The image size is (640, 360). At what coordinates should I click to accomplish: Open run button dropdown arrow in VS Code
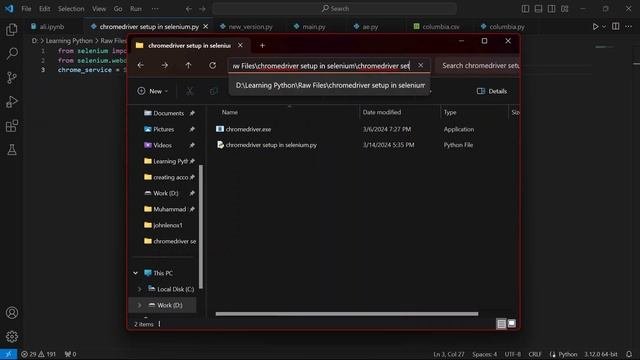(x=604, y=27)
